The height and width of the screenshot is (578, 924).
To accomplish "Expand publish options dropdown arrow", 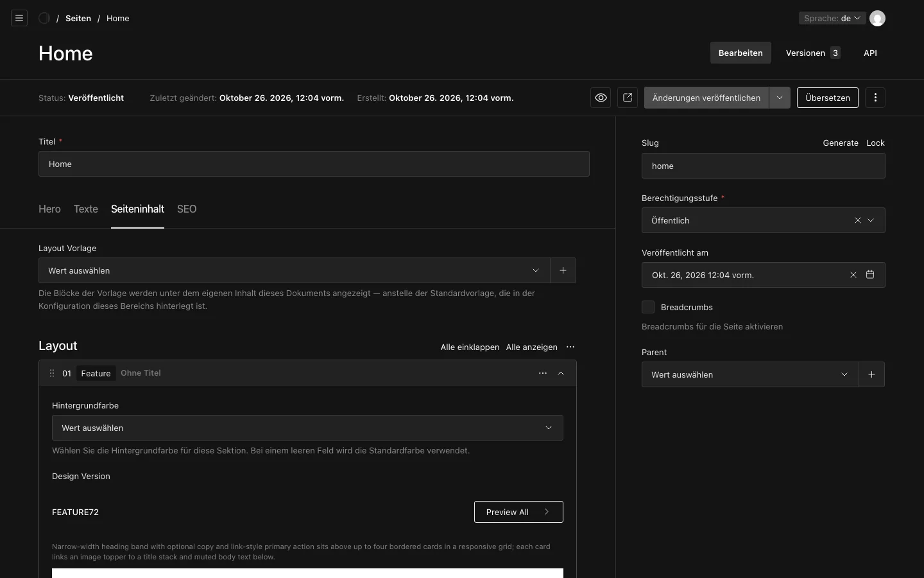I will 780,98.
